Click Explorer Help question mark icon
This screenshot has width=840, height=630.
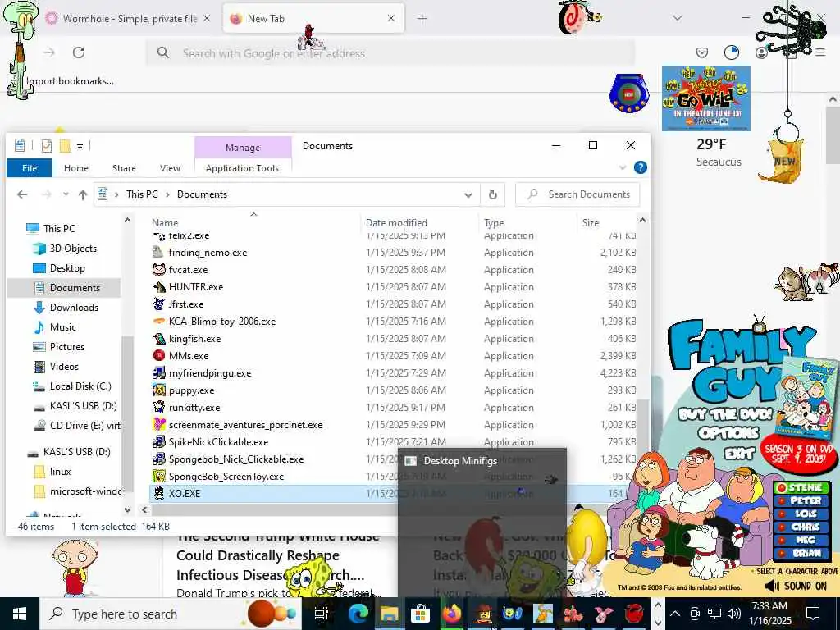(x=640, y=167)
